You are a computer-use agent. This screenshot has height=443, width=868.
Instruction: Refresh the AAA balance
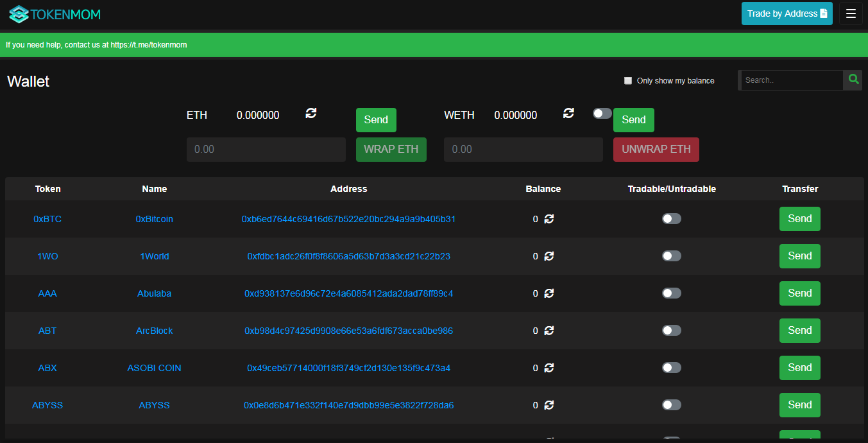pyautogui.click(x=549, y=293)
